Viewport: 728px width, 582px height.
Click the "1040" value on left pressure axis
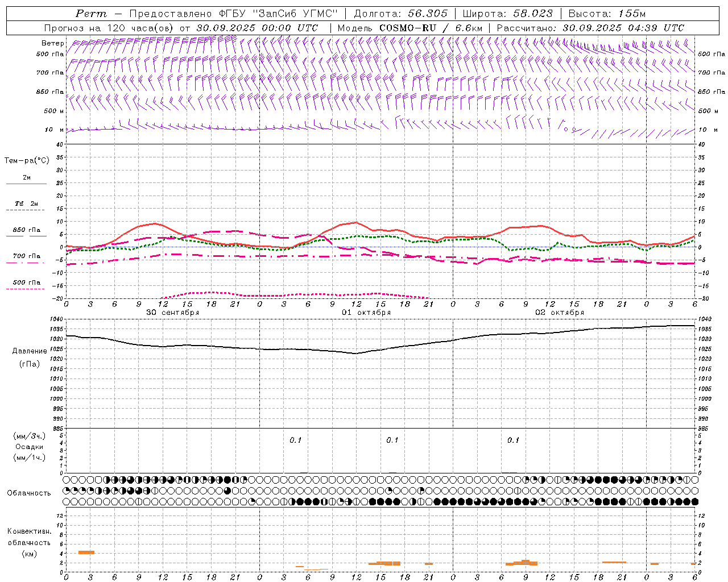point(56,319)
